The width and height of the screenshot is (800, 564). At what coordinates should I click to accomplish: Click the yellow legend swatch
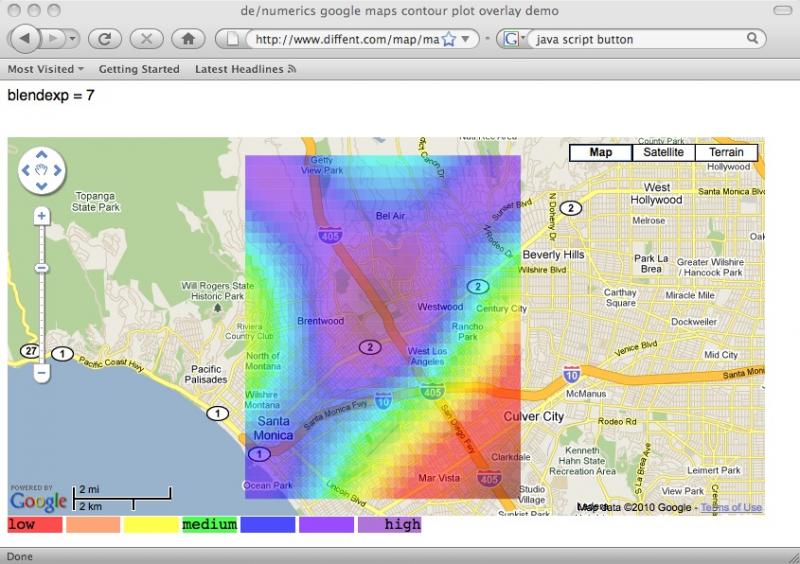[x=152, y=525]
